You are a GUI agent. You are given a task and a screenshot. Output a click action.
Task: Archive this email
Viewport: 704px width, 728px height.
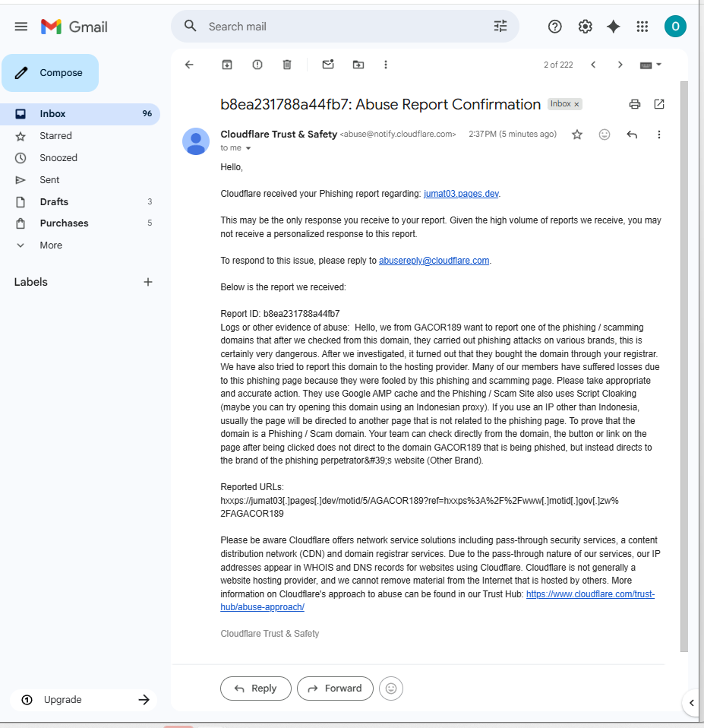pos(227,65)
